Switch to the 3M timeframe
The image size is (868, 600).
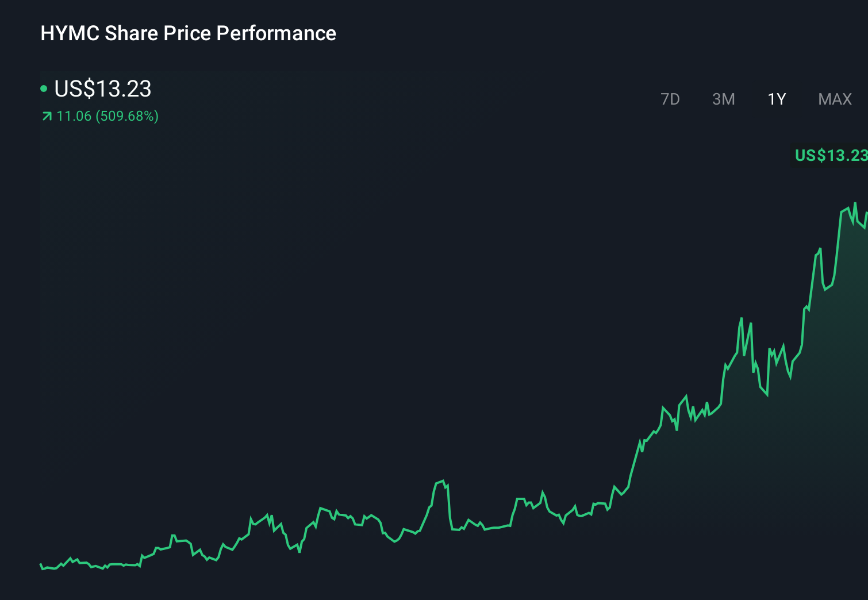(723, 99)
